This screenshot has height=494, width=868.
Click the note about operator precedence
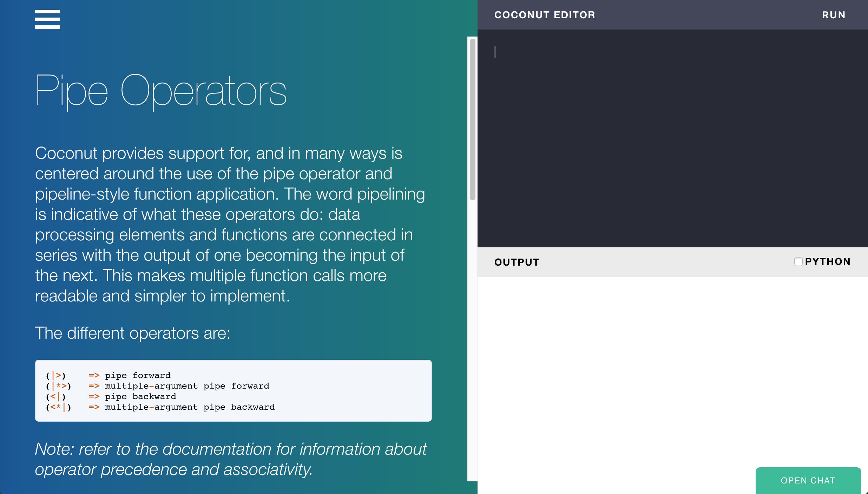(x=231, y=459)
